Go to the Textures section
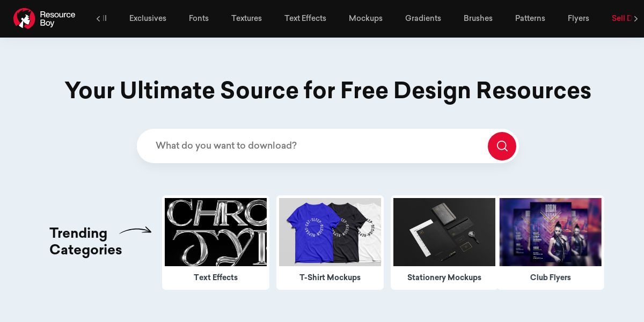The width and height of the screenshot is (644, 322). (246, 18)
